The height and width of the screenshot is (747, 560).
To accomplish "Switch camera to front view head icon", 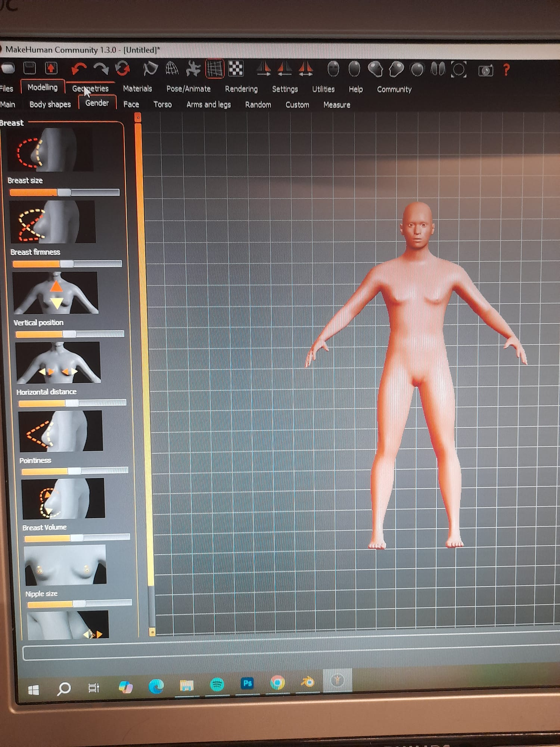I will pos(333,69).
